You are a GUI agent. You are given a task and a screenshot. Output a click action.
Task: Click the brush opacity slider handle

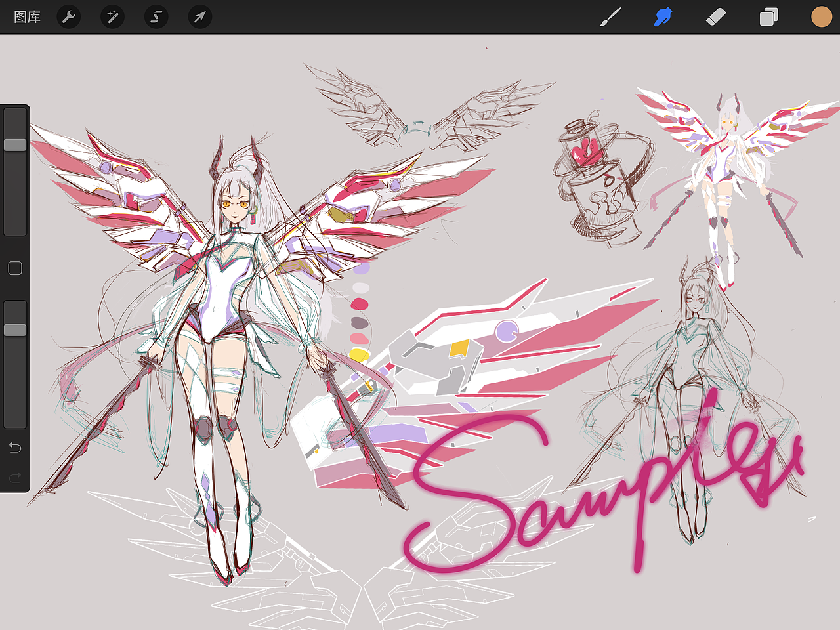[15, 329]
